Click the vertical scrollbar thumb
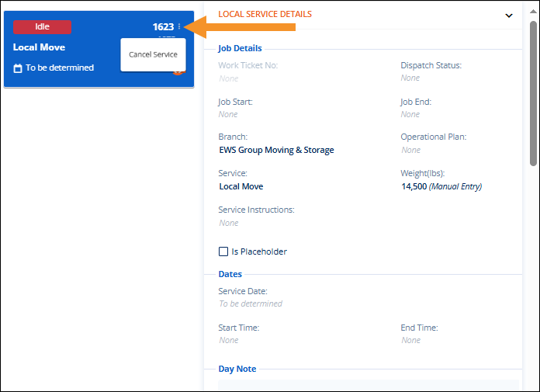The image size is (540, 392). 533,93
